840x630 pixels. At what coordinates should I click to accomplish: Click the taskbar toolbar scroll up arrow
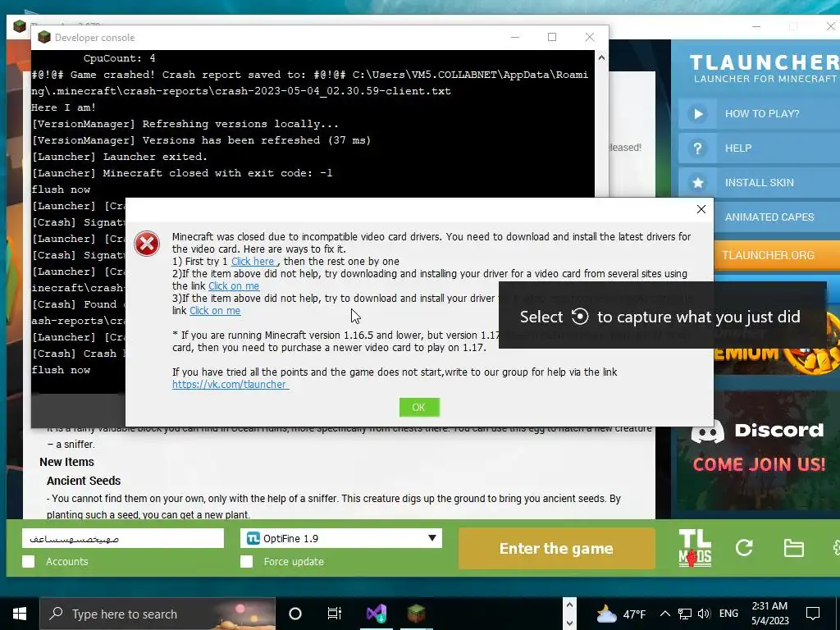tap(569, 605)
